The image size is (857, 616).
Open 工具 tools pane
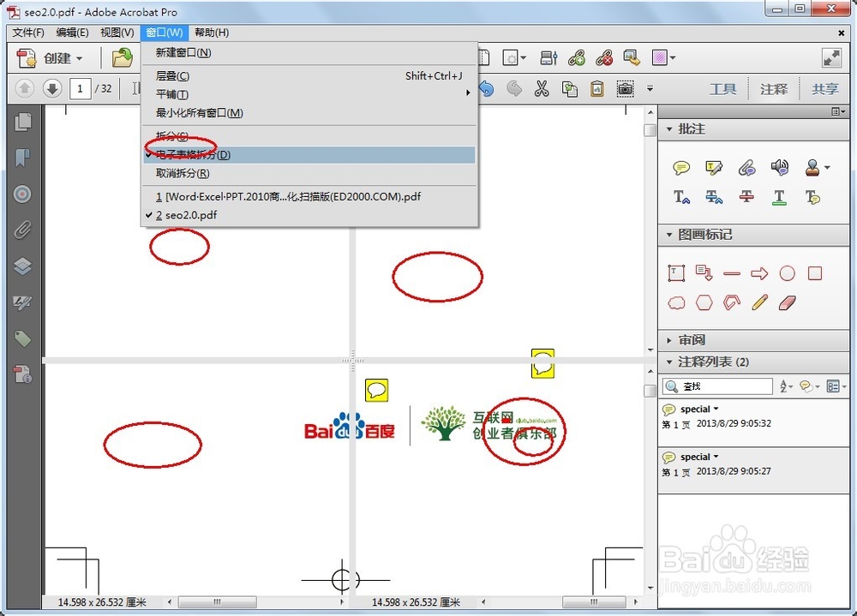[723, 88]
